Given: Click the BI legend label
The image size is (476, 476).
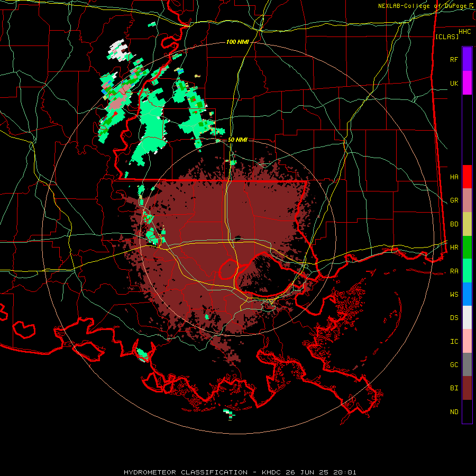Looking at the screenshot, I should (x=454, y=388).
